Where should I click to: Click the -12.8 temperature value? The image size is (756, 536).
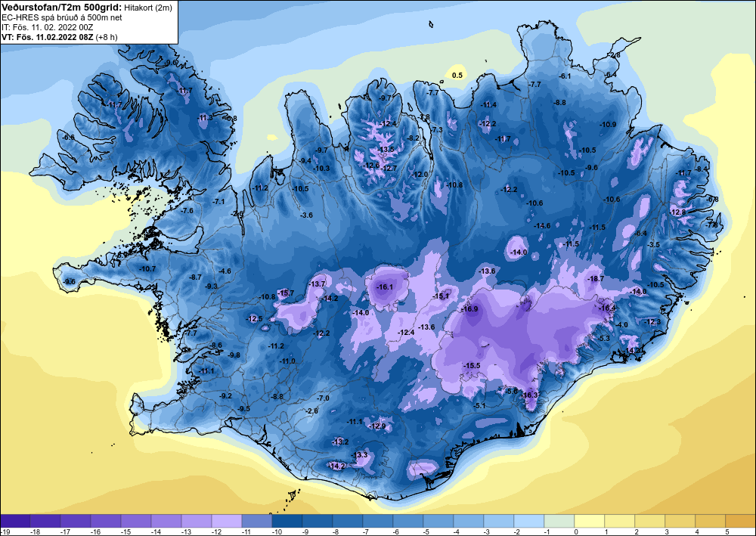pos(677,212)
